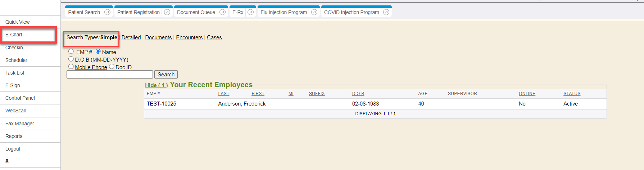The width and height of the screenshot is (644, 170).
Task: Click the arrow icon beside COVID Injection Program
Action: pos(386,12)
